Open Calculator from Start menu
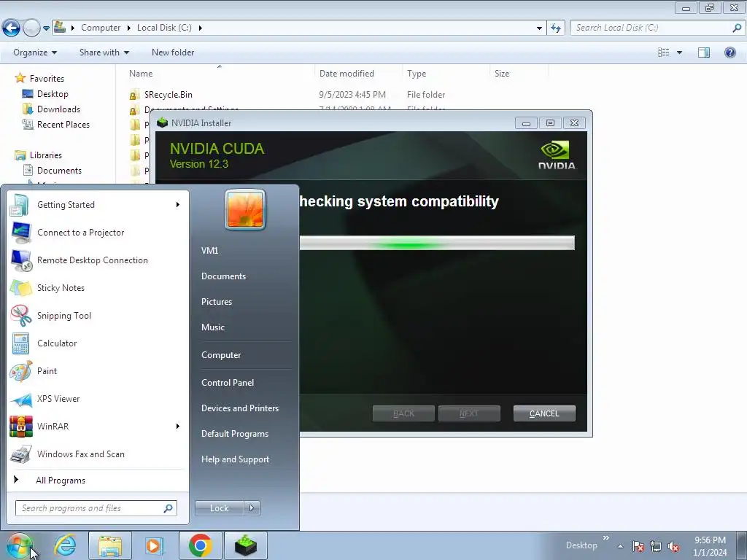 pyautogui.click(x=98, y=343)
